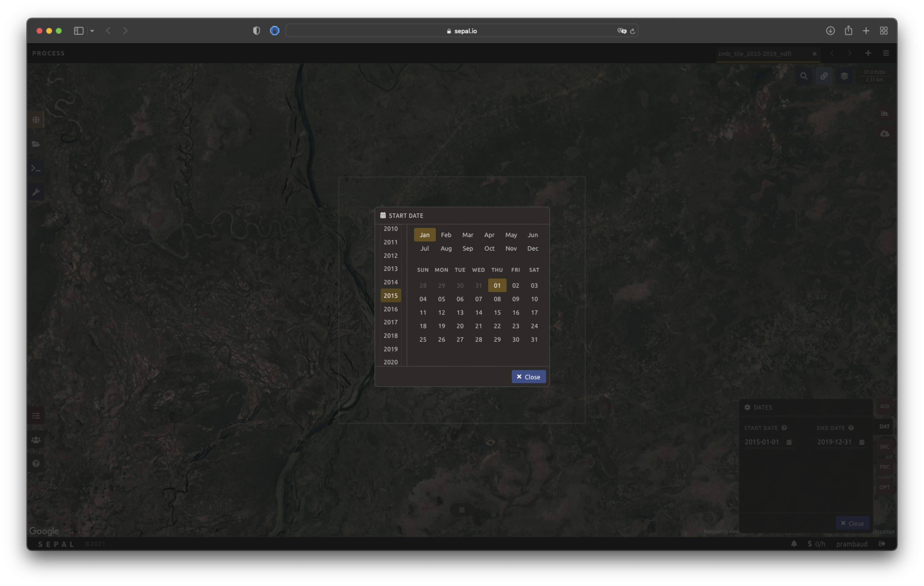924x586 pixels.
Task: Open the Terminal icon in left sidebar
Action: pos(36,168)
